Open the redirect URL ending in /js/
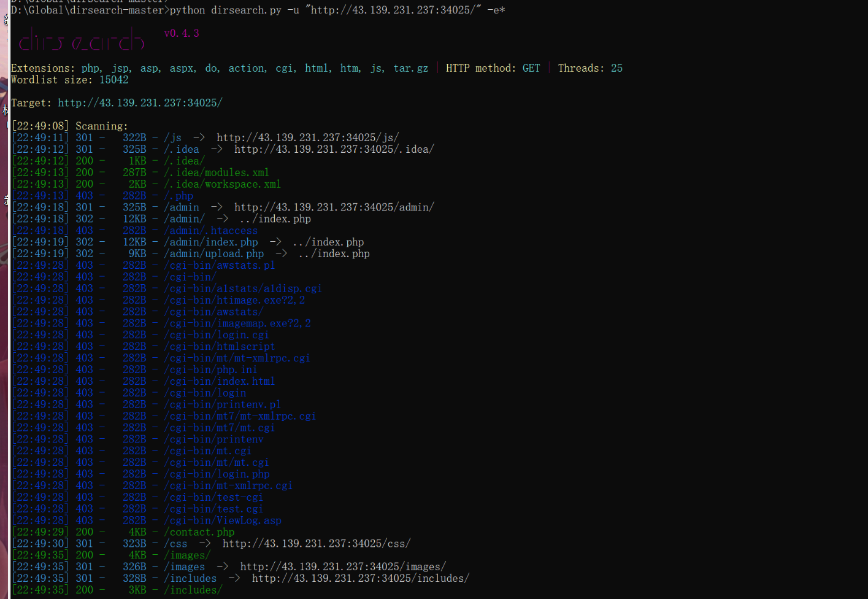 pos(307,137)
